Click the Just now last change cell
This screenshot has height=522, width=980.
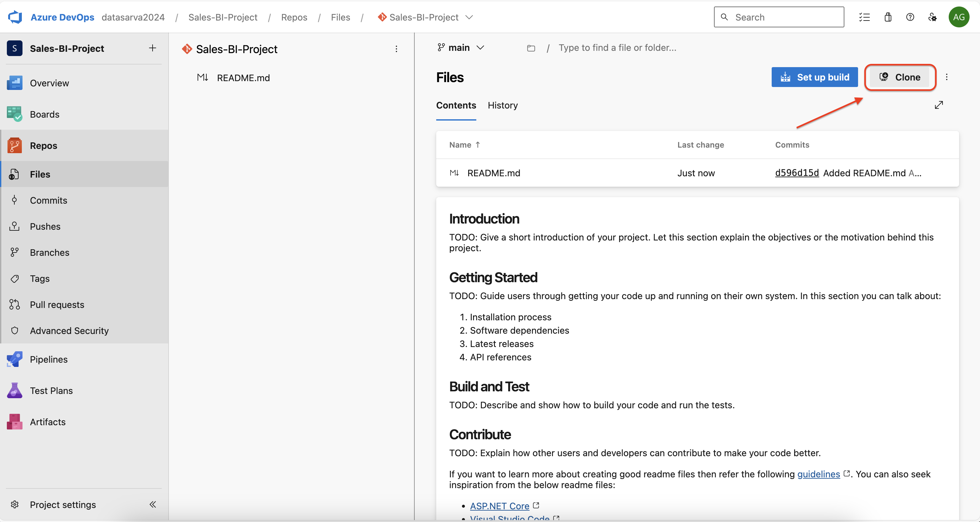(696, 173)
